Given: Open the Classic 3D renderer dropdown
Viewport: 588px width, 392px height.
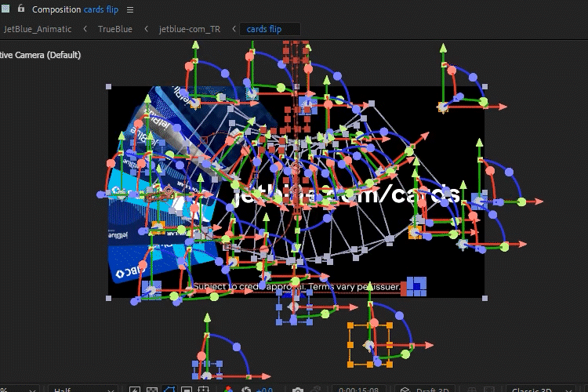Looking at the screenshot, I should pyautogui.click(x=543, y=390).
